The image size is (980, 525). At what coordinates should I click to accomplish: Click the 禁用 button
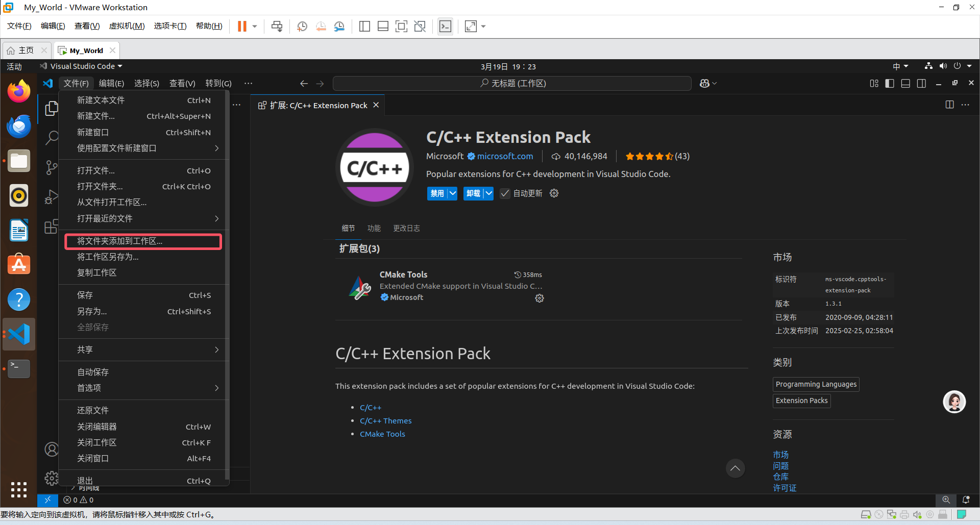[x=437, y=193]
